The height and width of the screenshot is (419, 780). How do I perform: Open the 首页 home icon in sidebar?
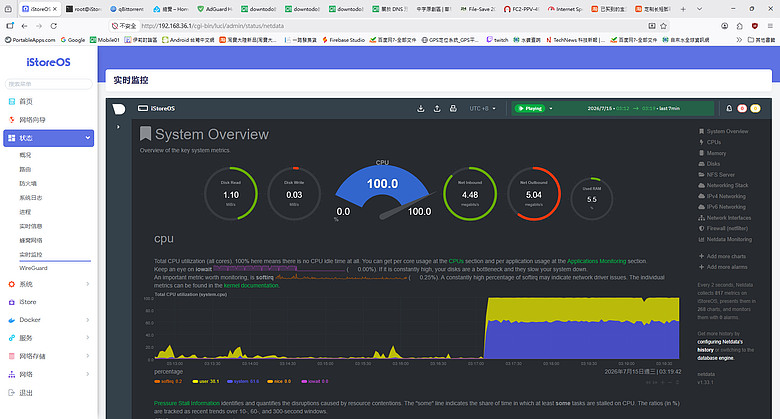click(11, 102)
